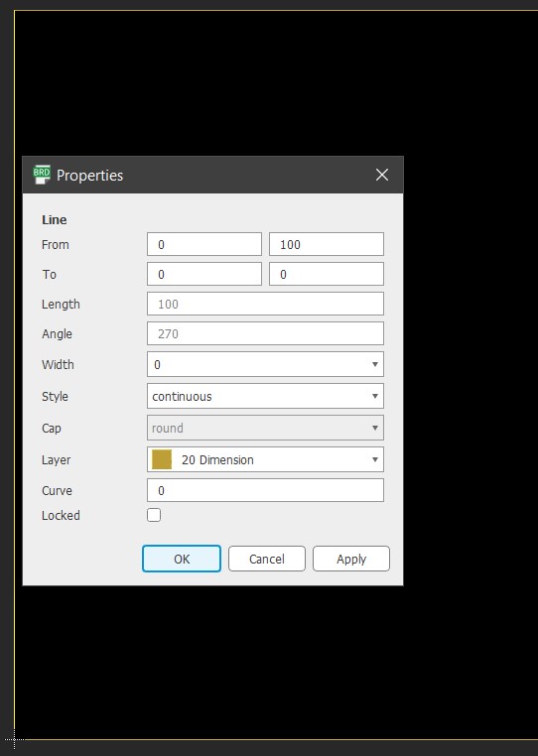Expand the Style dropdown set to continuous

[x=265, y=396]
